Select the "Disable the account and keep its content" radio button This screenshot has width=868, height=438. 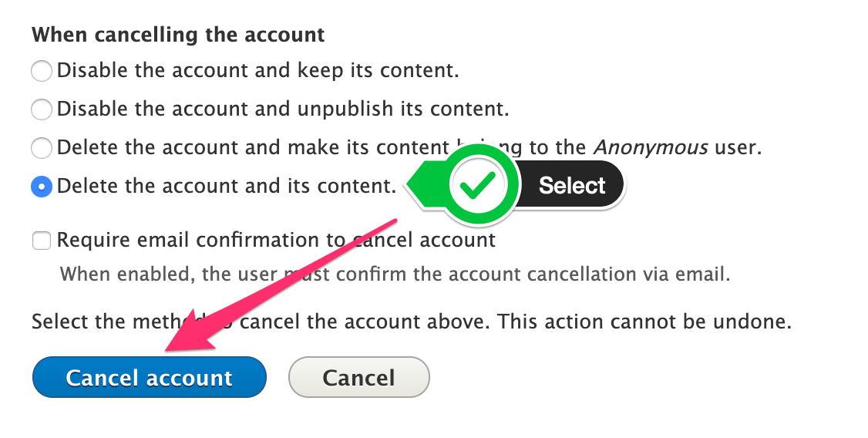tap(42, 72)
